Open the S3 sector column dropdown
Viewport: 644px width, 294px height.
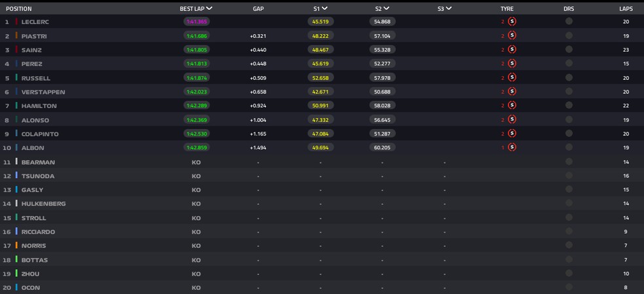(x=448, y=9)
